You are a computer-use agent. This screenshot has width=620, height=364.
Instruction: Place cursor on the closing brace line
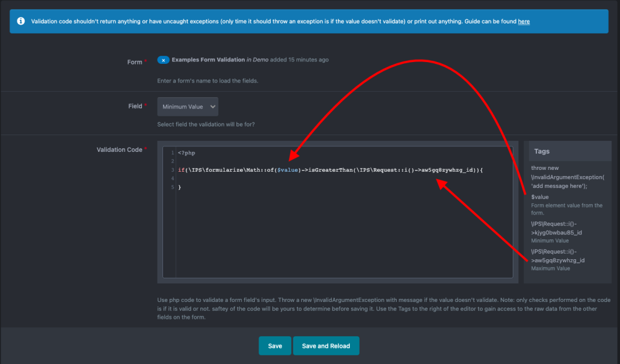pos(180,187)
